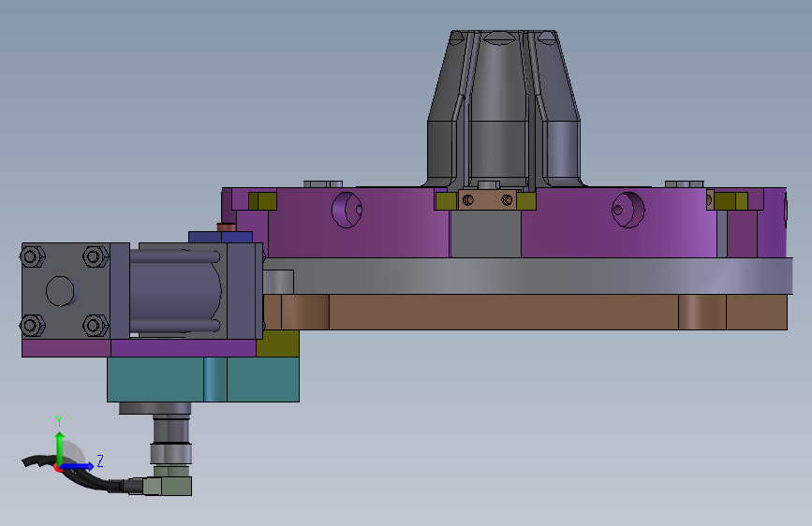Image resolution: width=812 pixels, height=526 pixels.
Task: Select the gray conical part on top
Action: click(503, 109)
